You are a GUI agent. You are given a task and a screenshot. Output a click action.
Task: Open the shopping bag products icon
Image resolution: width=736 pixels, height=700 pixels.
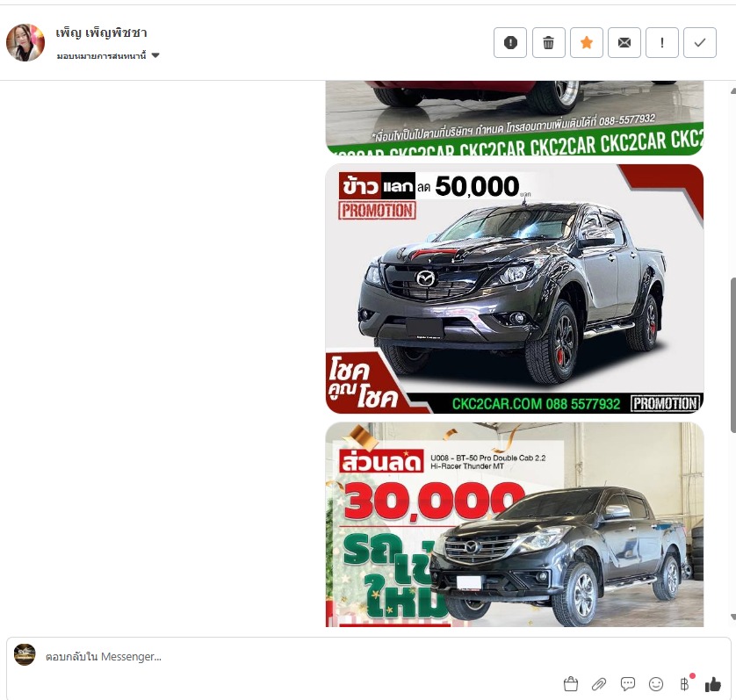[571, 684]
